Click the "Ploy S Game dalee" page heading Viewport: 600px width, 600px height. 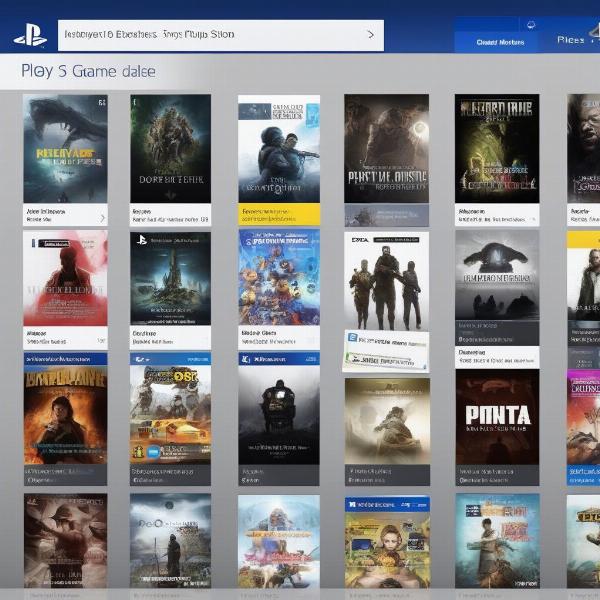[88, 72]
